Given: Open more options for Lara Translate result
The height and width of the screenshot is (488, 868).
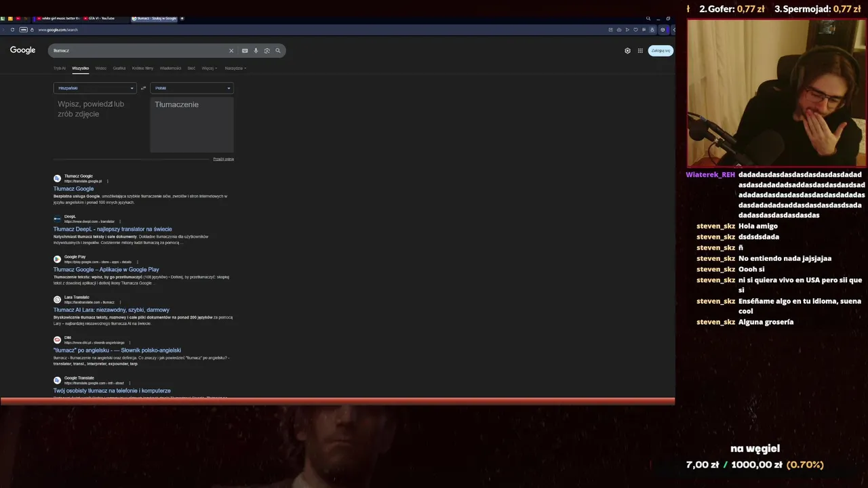Looking at the screenshot, I should [120, 302].
